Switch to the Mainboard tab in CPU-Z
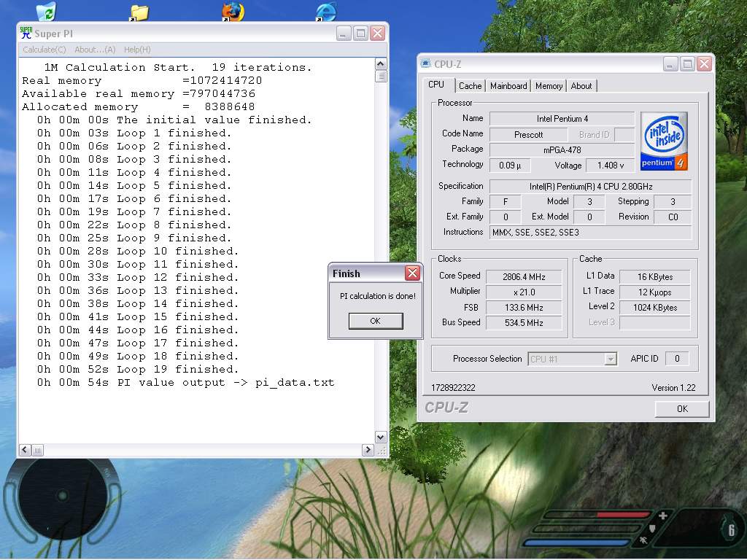 [508, 86]
